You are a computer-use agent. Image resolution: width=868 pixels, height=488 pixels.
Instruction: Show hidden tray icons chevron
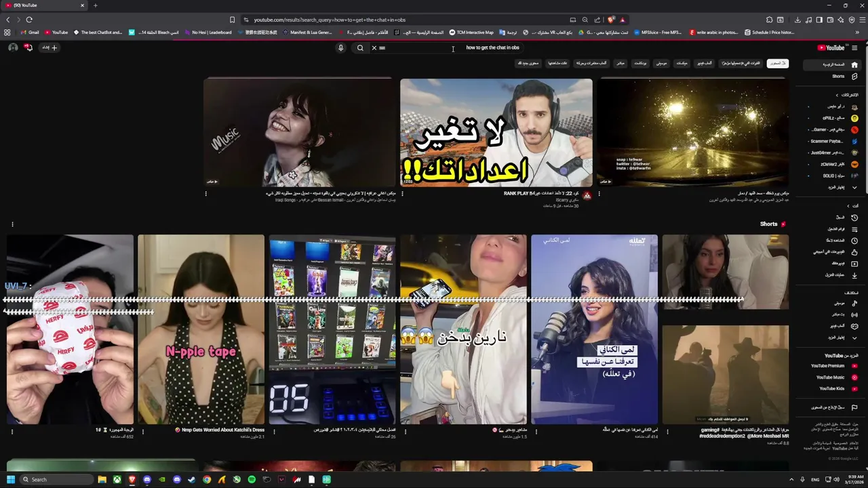[x=791, y=479]
